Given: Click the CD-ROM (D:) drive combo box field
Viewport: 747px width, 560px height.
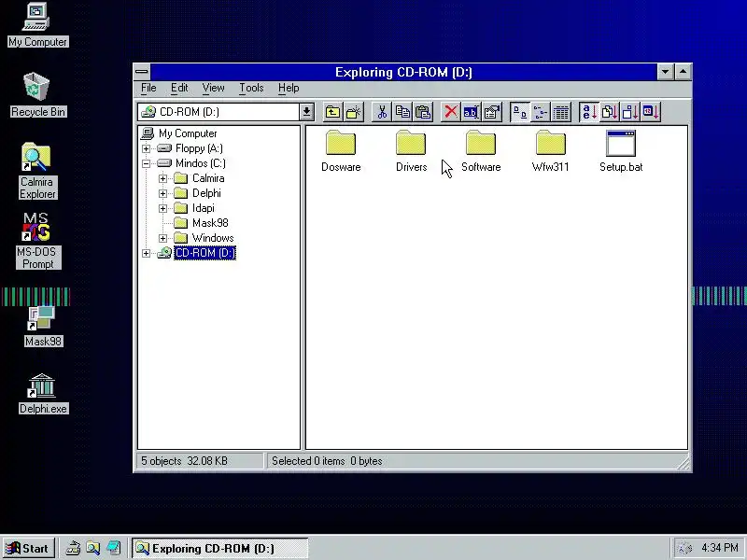Looking at the screenshot, I should (x=218, y=112).
